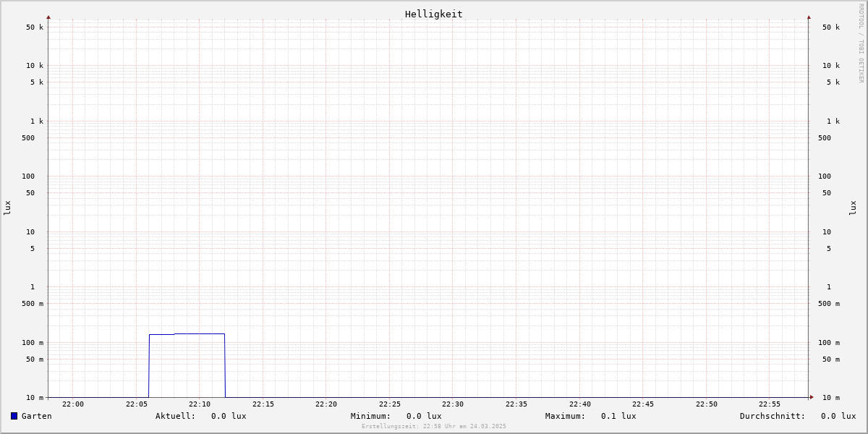
Task: Click '100' on the right axis
Action: tap(825, 176)
